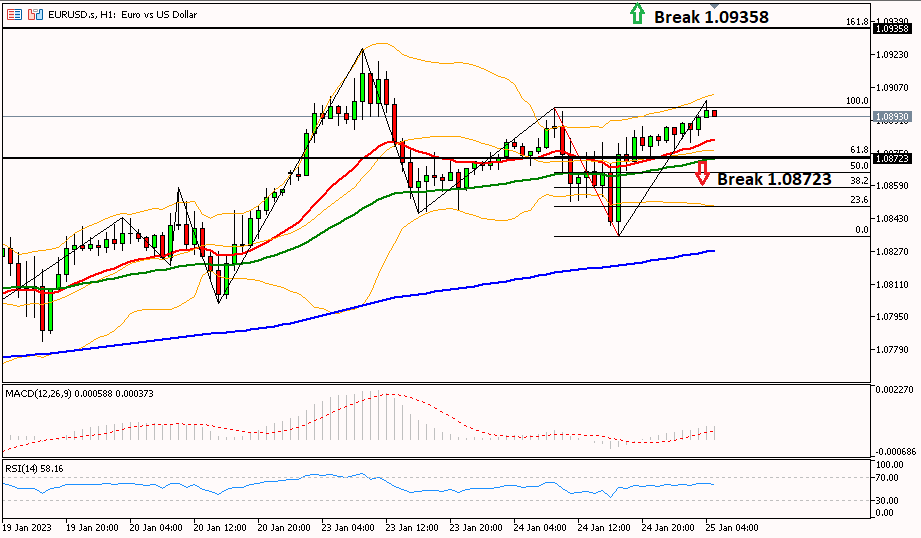Click 1.09230 on the price scale
The image size is (921, 538).
tap(892, 55)
